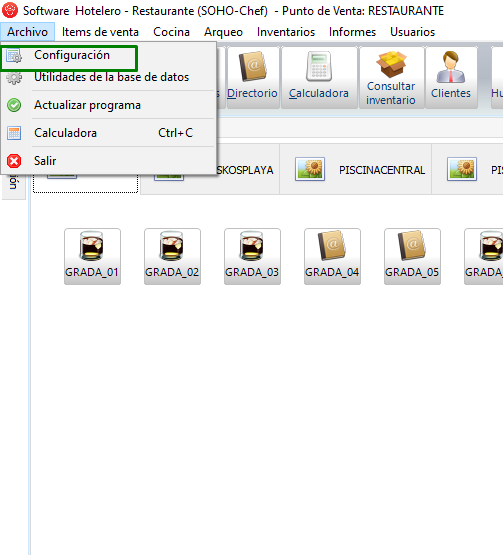
Task: Switch to the PISCINACENTRAL area tab
Action: (355, 170)
